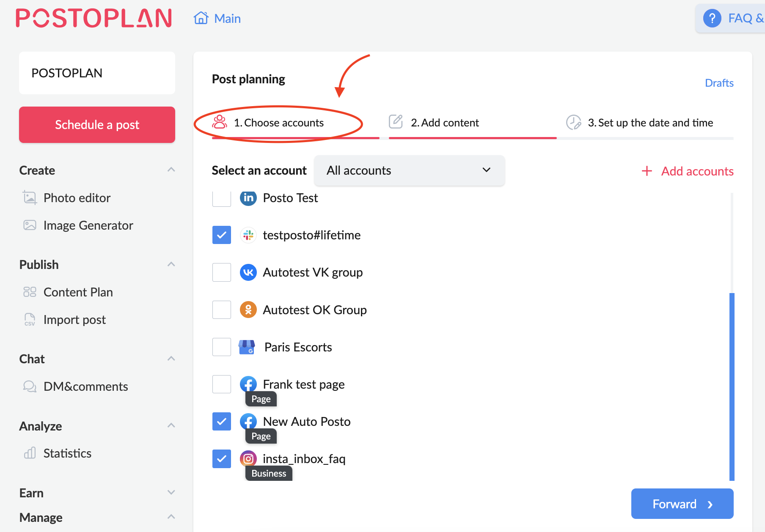The width and height of the screenshot is (765, 532).
Task: Go to Set up date and time step
Action: coord(650,123)
